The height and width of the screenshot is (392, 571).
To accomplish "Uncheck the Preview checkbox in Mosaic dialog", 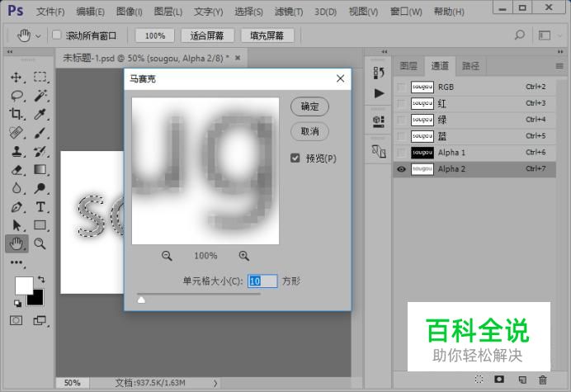I will [295, 158].
